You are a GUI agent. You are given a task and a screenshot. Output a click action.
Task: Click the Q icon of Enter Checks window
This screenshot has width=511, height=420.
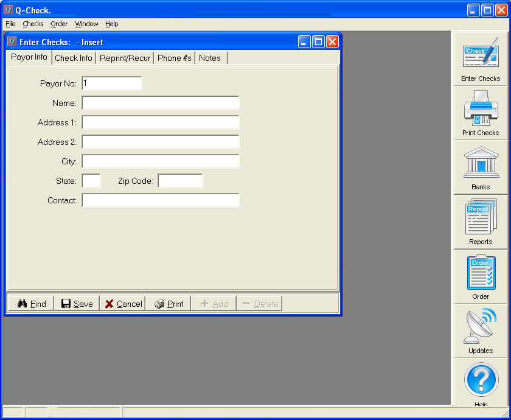(x=12, y=42)
